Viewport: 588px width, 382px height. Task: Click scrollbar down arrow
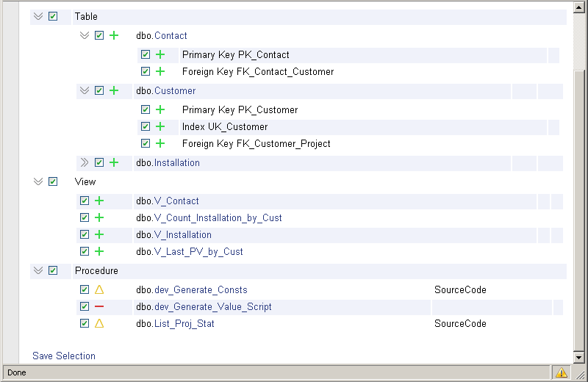tap(578, 357)
